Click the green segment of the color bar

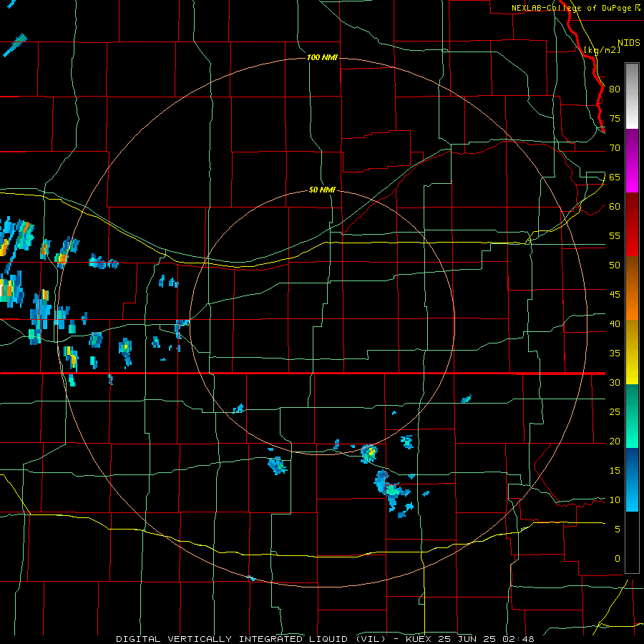pyautogui.click(x=632, y=416)
